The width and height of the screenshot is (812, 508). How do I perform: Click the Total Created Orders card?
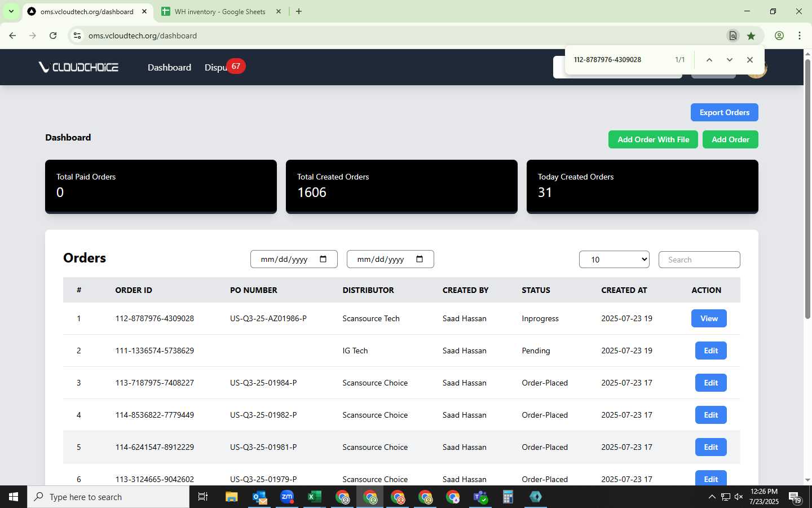pyautogui.click(x=401, y=186)
